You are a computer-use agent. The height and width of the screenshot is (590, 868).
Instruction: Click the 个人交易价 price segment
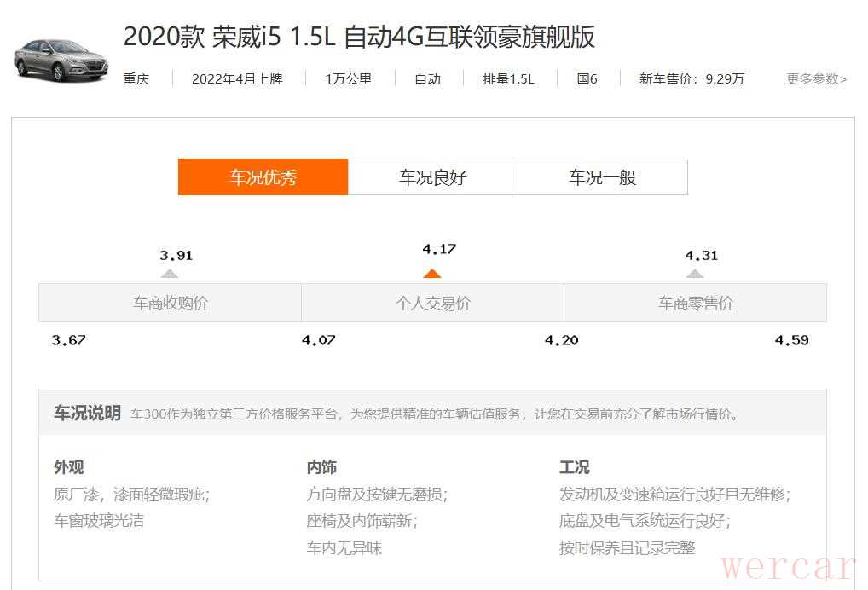pyautogui.click(x=432, y=303)
